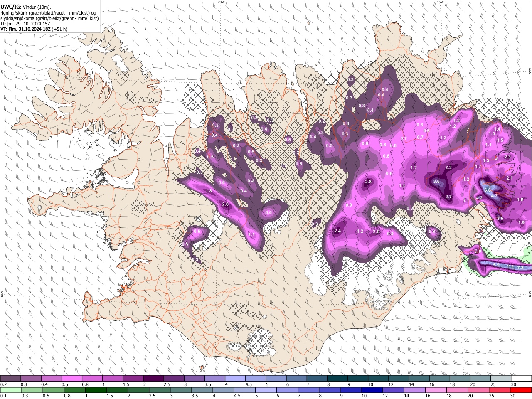The height and width of the screenshot is (399, 532).
Task: Click the '66N' latitude label on right edge
Action: 530,71
